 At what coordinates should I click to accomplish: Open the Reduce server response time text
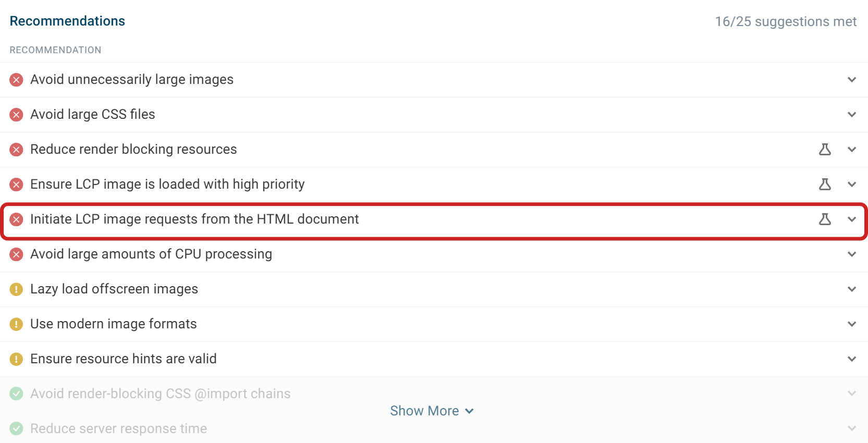[x=119, y=428]
